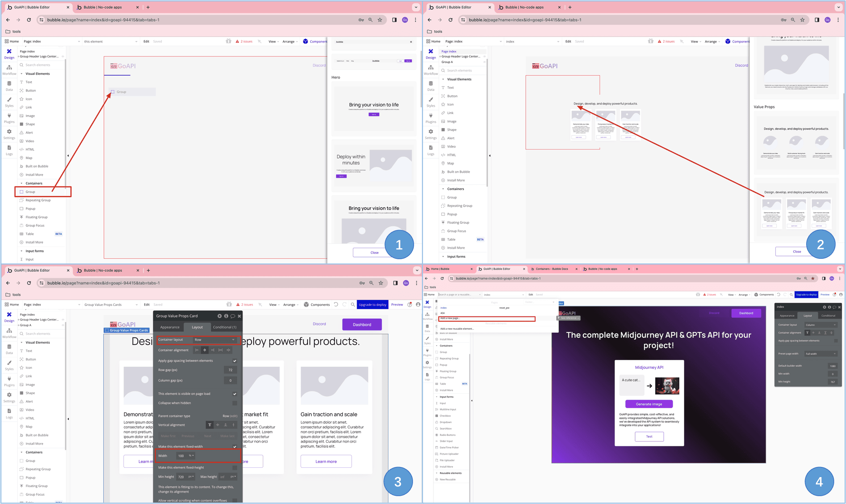The image size is (846, 504).
Task: Switch to the Layout tab in properties
Action: pyautogui.click(x=197, y=327)
